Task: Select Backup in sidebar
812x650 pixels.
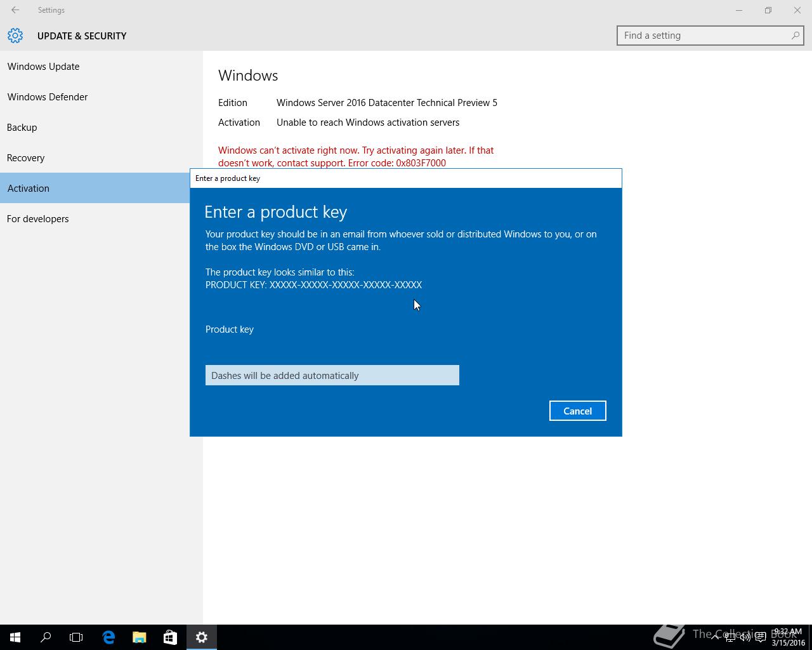Action: pos(101,127)
